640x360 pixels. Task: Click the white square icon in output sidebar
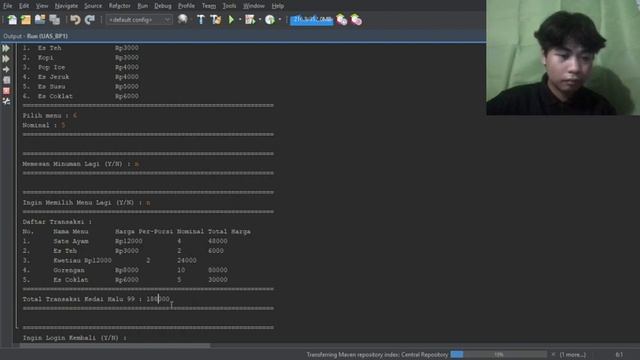(x=6, y=80)
